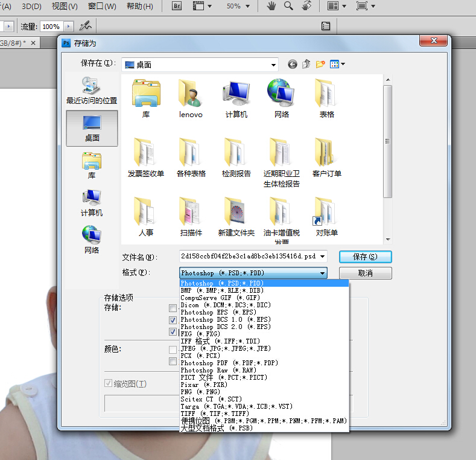The width and height of the screenshot is (476, 460).
Task: Open the Screen Mode icon
Action: pos(362,6)
